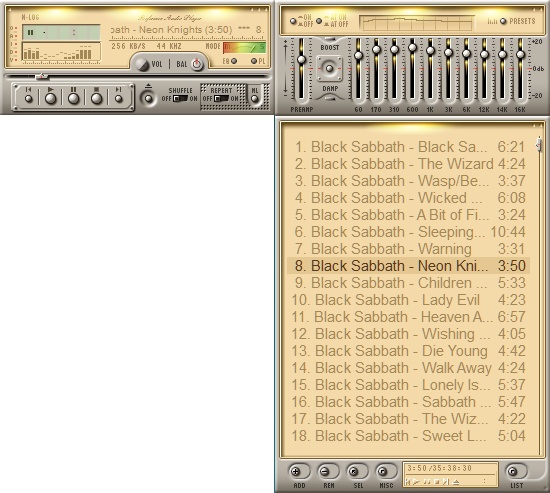Click the Eject/Open file button

148,99
